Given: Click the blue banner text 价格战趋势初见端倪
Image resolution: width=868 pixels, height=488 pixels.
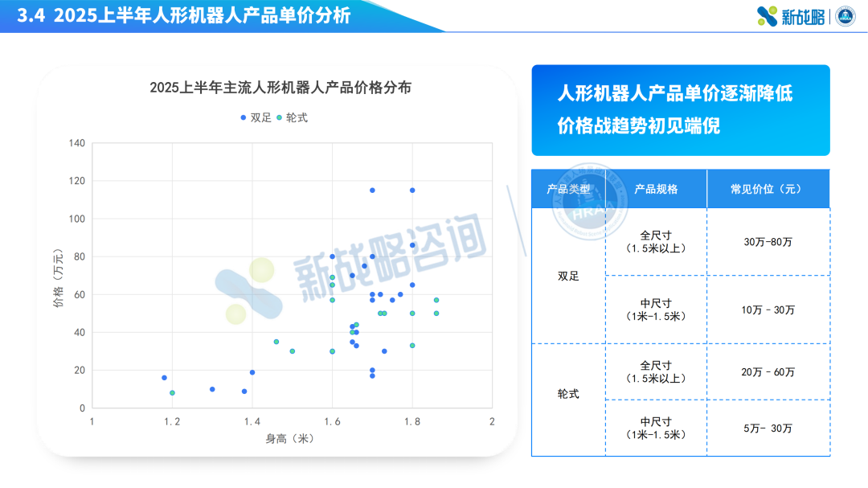Looking at the screenshot, I should [639, 126].
